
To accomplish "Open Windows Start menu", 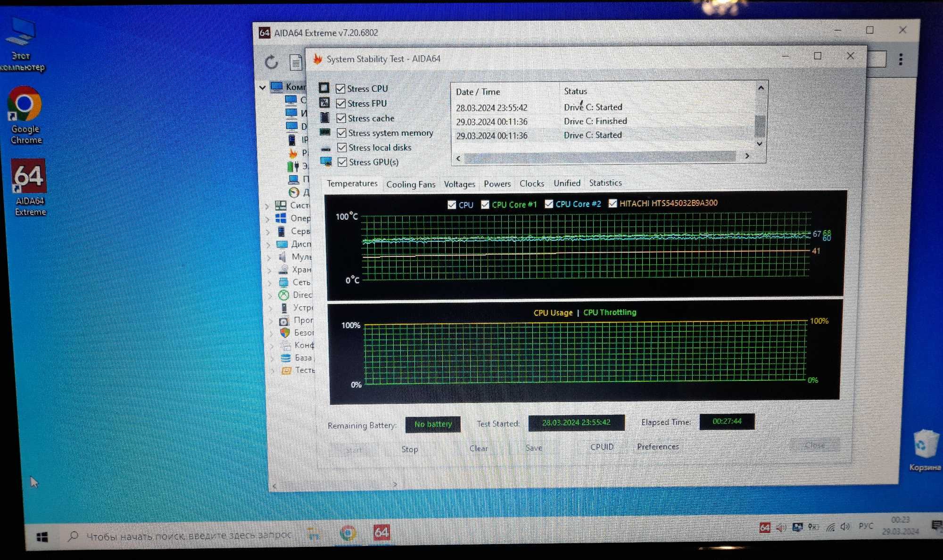I will coord(42,537).
